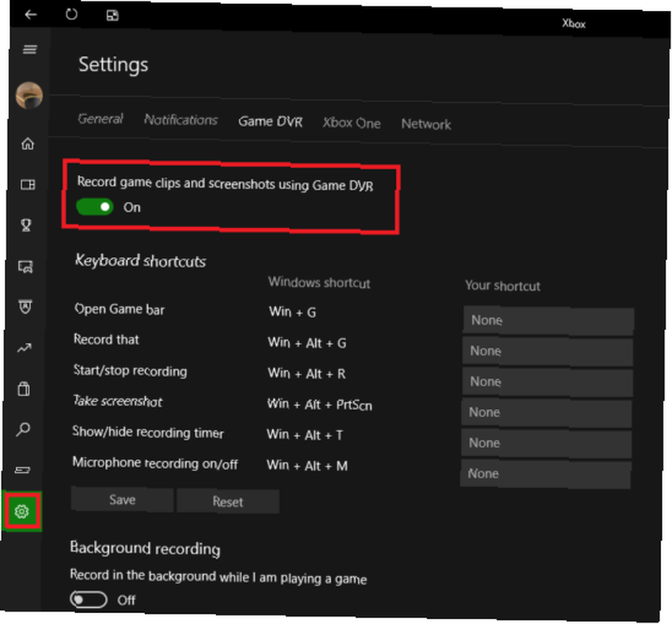Select the Game DVR tab

click(270, 121)
